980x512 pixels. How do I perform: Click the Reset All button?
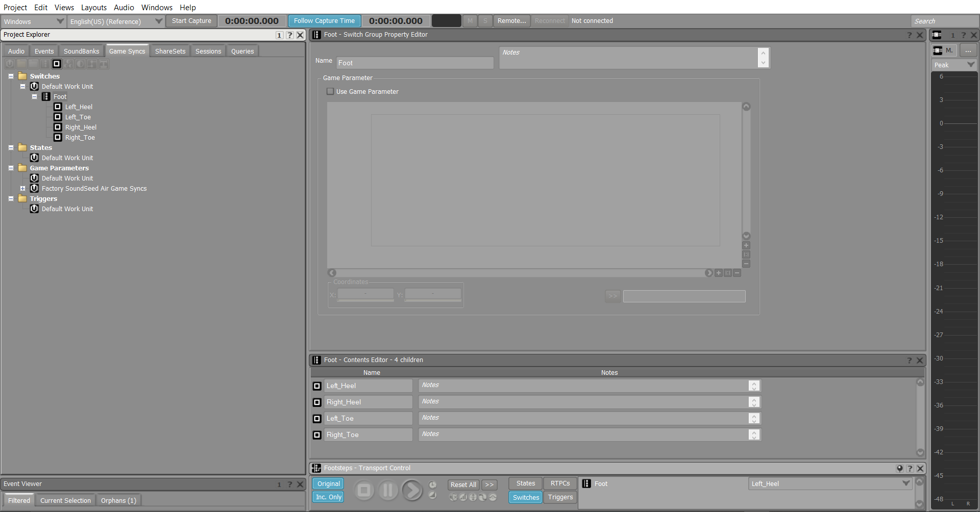point(463,484)
